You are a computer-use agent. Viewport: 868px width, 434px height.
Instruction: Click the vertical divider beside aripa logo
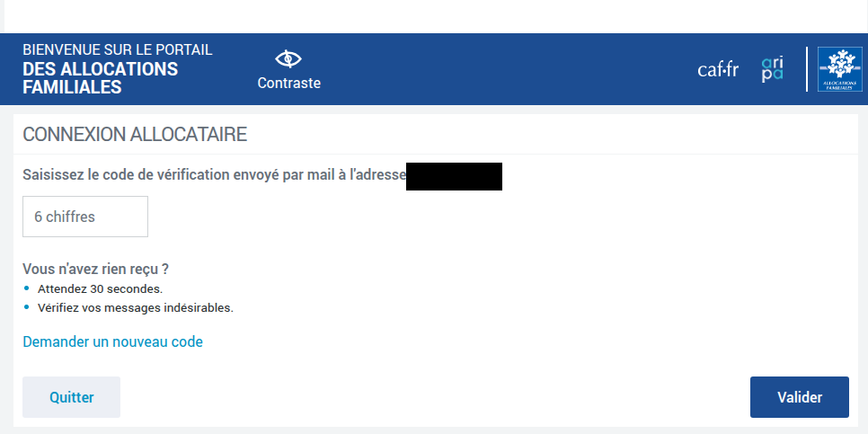point(807,69)
